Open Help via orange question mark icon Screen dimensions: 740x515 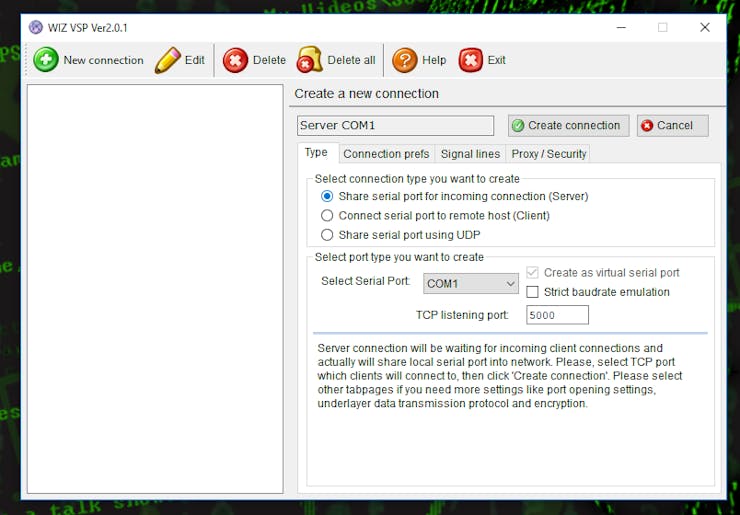405,60
